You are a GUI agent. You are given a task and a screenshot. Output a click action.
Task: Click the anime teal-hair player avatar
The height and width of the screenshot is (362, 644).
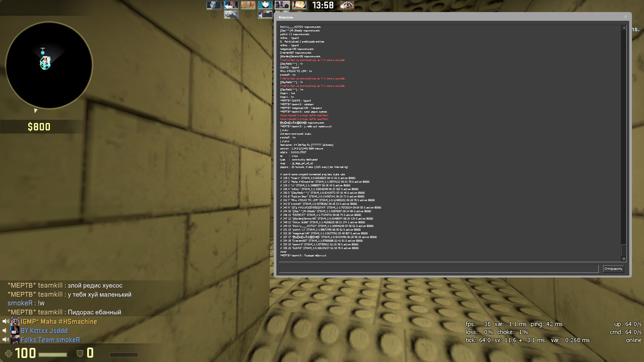click(x=265, y=5)
